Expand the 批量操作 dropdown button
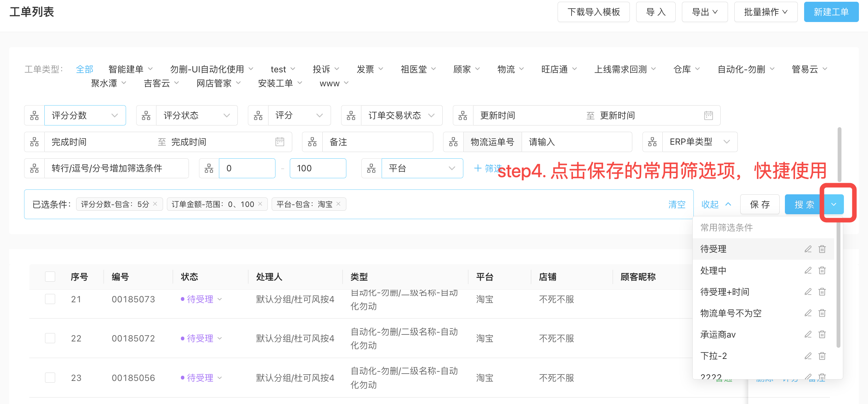Image resolution: width=868 pixels, height=404 pixels. [x=766, y=12]
